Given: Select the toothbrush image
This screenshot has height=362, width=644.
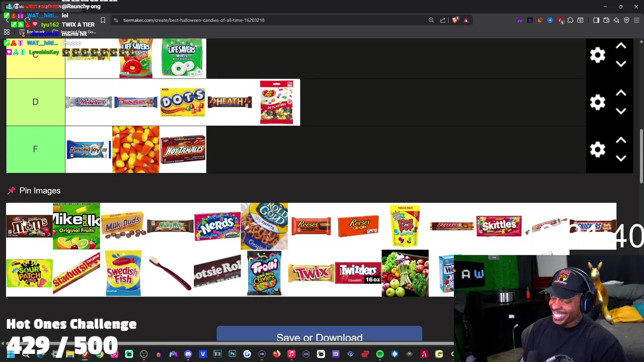Looking at the screenshot, I should [170, 273].
